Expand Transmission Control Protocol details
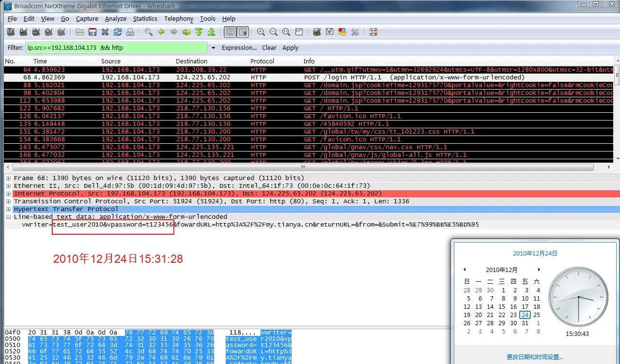Screen dimensions: 620x364 (9, 201)
